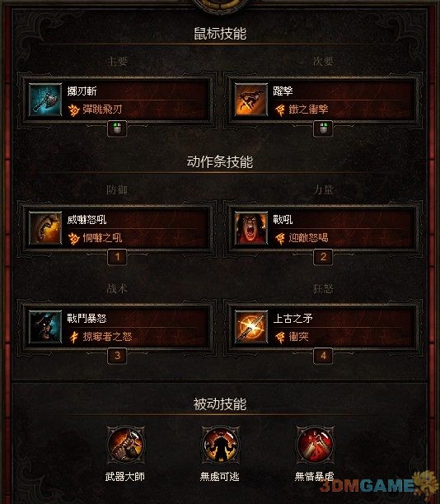Screen dimensions: 440x504
Task: Select action bar slot 1 key
Action: 117,257
